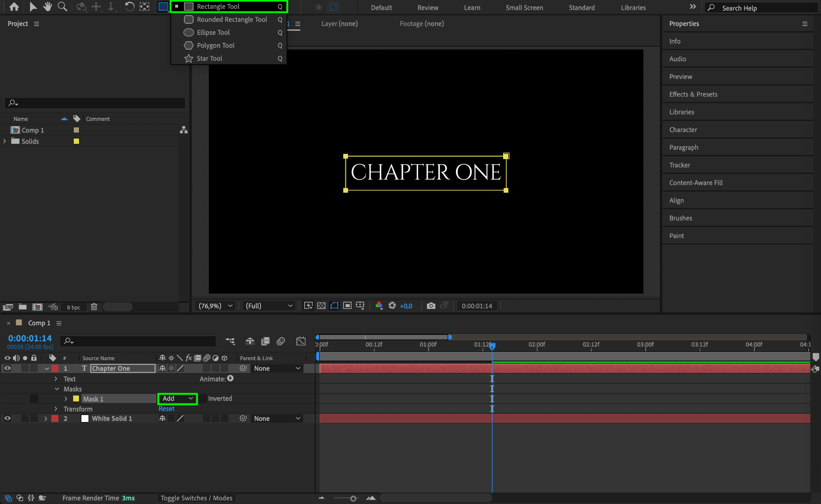This screenshot has width=821, height=504.
Task: Hide White Solid 1 layer visibility
Action: click(7, 419)
